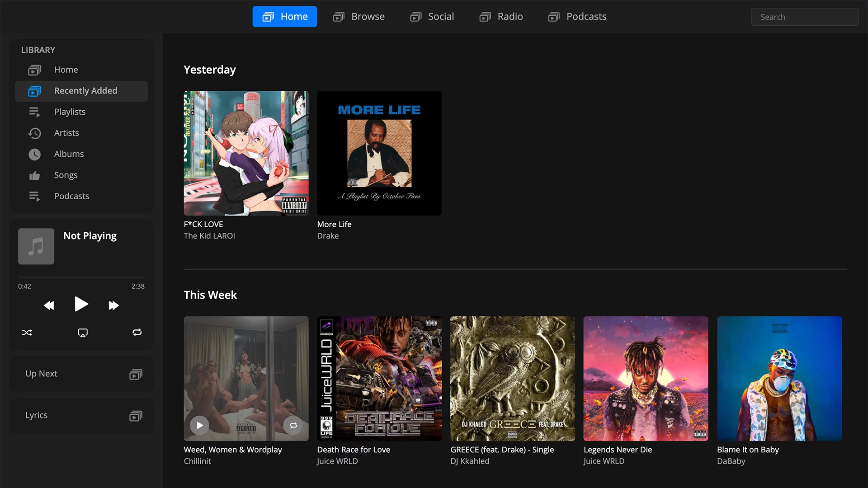The height and width of the screenshot is (488, 868).
Task: Switch to the Browse tab
Action: click(x=359, y=17)
